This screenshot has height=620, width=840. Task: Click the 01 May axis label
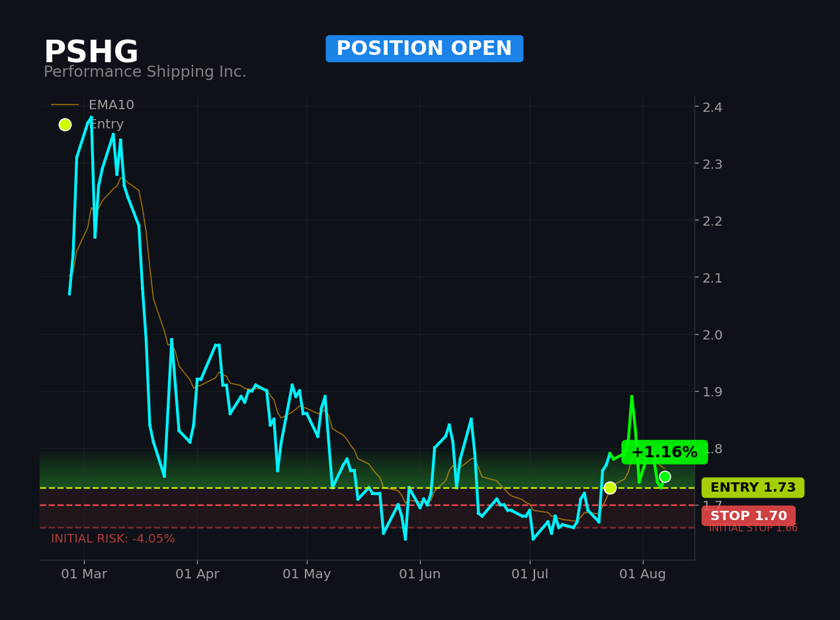pos(307,574)
